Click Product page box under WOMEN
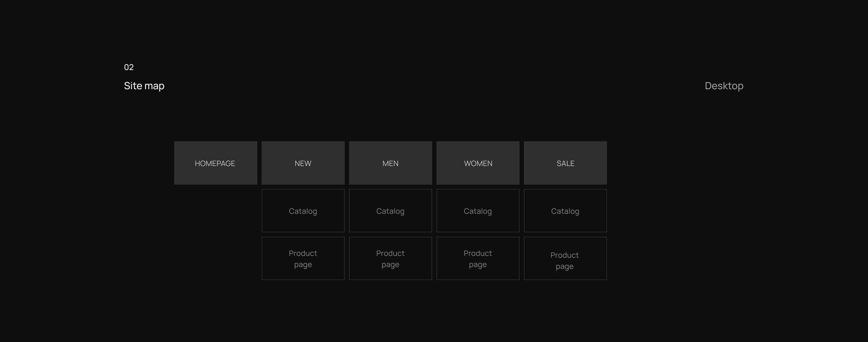868x342 pixels. point(478,259)
